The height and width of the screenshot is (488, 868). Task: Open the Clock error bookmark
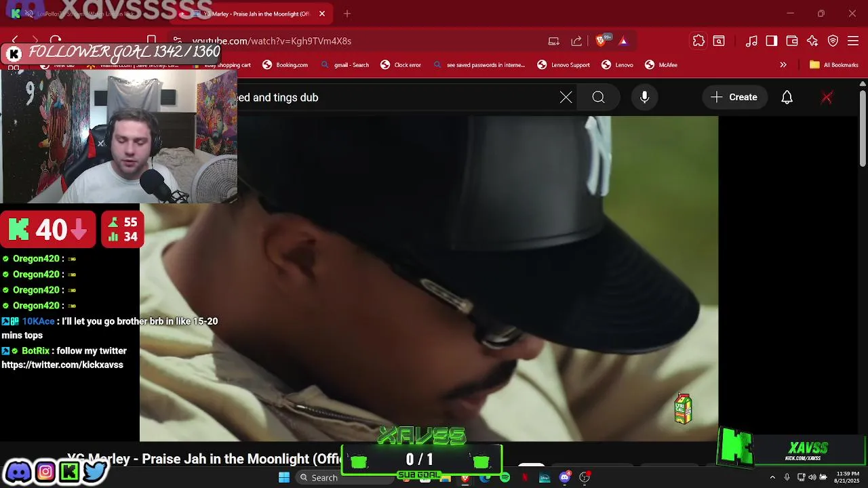[x=401, y=65]
